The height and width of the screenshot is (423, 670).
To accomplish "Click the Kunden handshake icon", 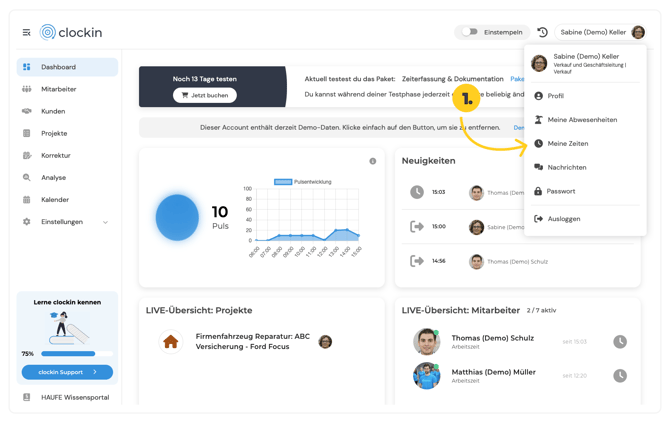I will pos(26,111).
